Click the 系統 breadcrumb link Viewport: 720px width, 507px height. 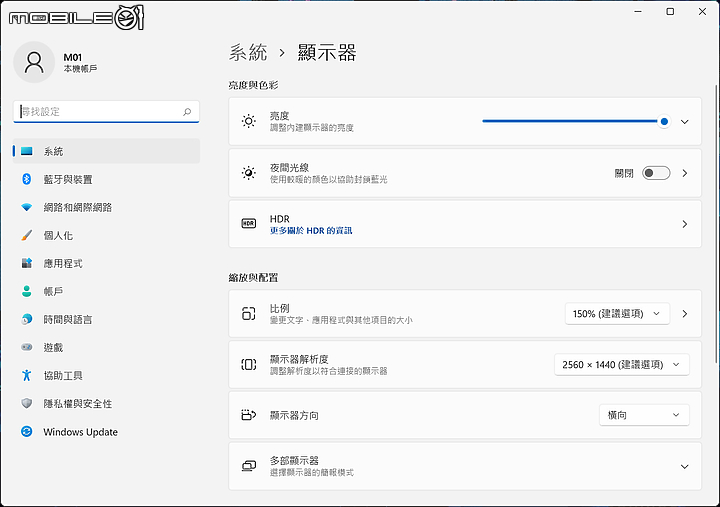click(x=248, y=53)
